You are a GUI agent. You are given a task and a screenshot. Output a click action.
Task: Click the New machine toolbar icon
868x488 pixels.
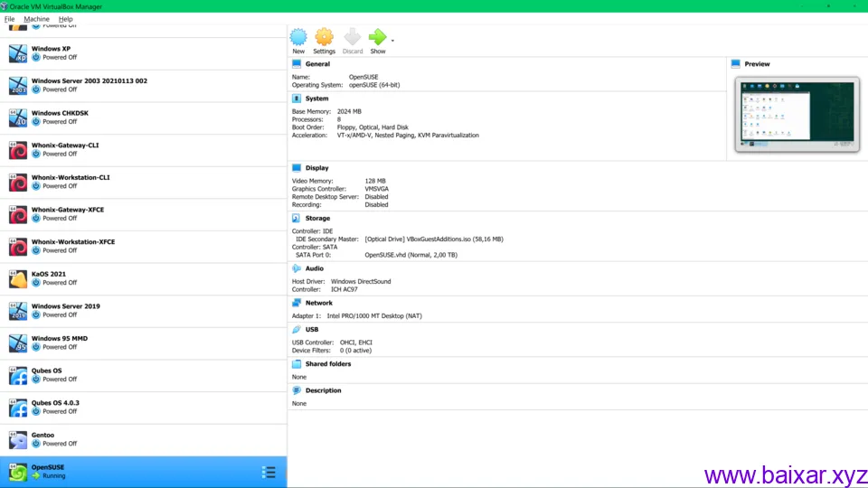298,37
